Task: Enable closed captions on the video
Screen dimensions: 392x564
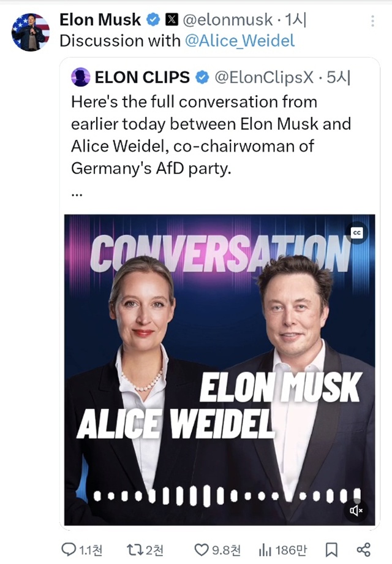Action: (357, 233)
